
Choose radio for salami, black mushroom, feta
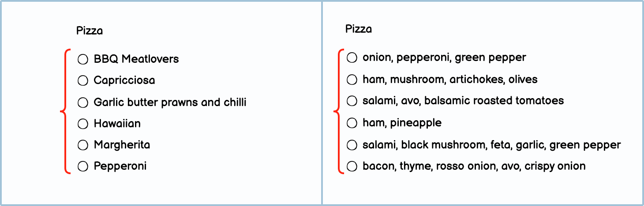point(352,145)
